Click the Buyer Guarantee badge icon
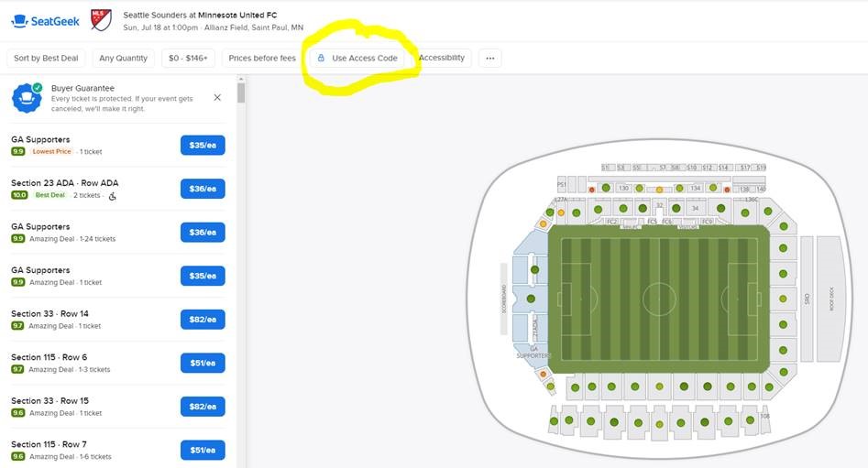The width and height of the screenshot is (868, 468). coord(27,98)
